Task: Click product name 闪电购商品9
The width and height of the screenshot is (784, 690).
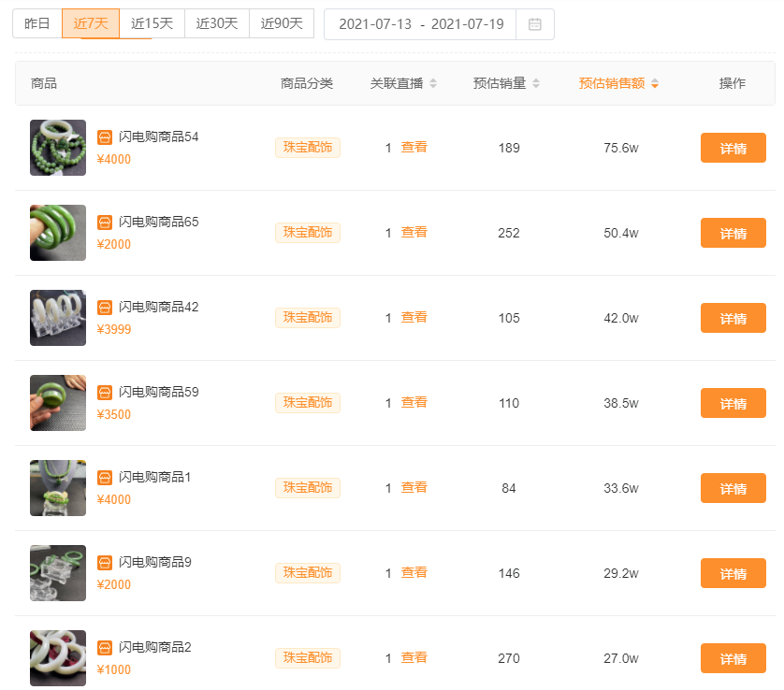Action: [155, 563]
